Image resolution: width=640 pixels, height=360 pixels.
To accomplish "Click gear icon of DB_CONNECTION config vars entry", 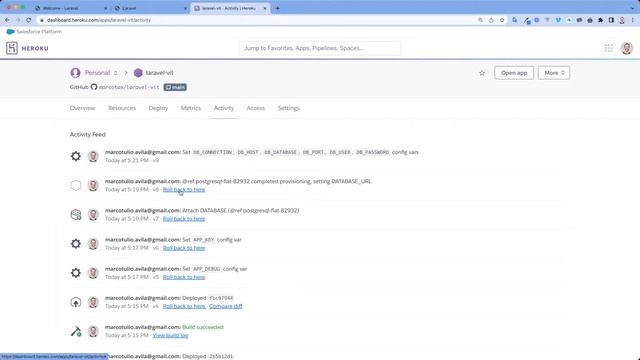I will point(76,156).
